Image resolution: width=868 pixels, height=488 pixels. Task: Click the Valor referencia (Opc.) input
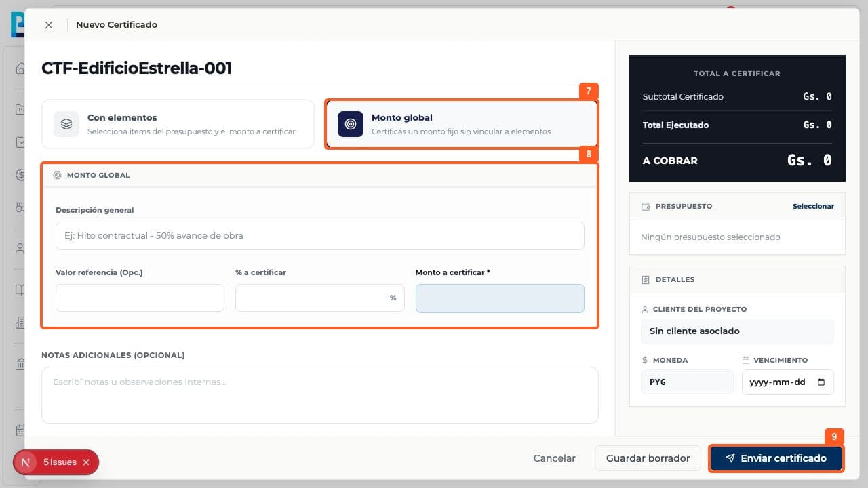140,298
